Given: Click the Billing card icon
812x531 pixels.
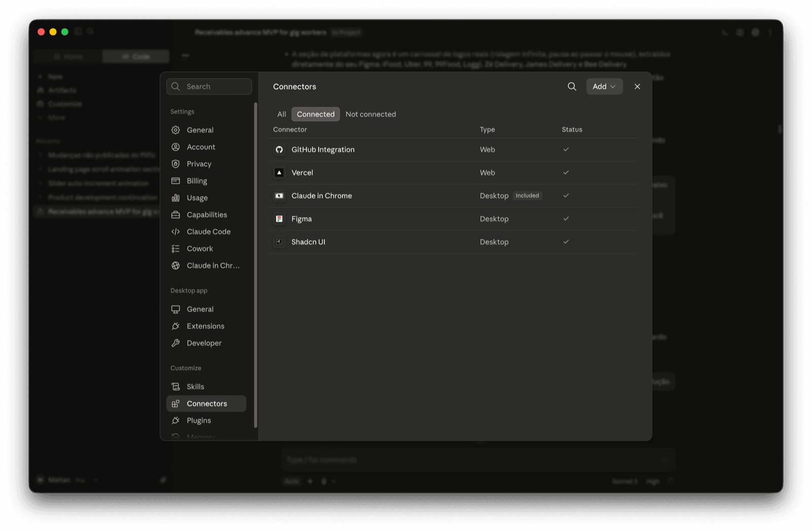Looking at the screenshot, I should (176, 181).
